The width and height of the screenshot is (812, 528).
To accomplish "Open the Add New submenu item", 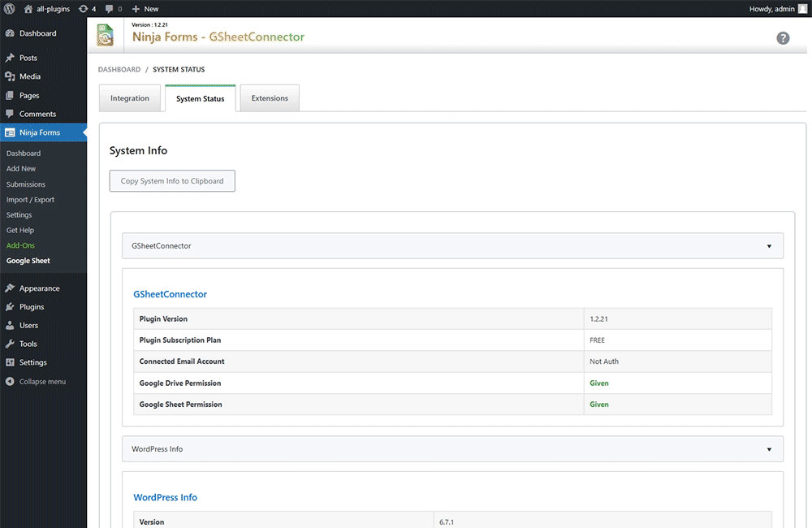I will point(21,168).
